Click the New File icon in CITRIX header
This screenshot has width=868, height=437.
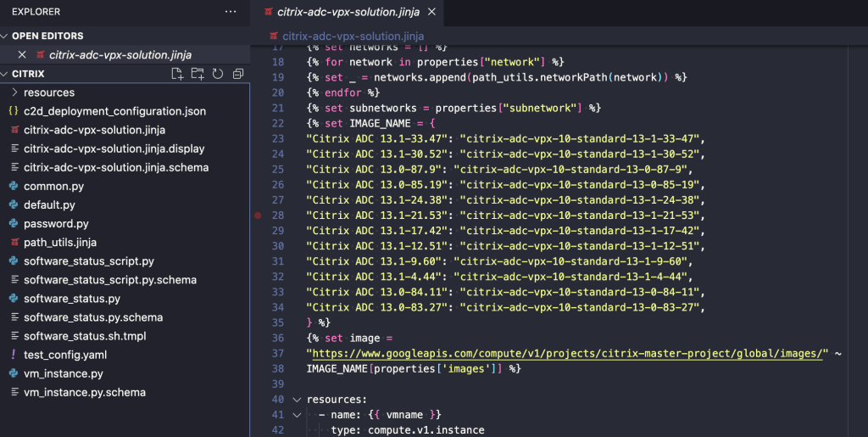coord(177,74)
